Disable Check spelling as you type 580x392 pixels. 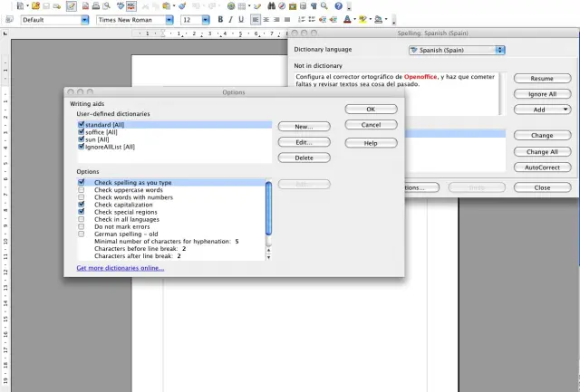coord(82,182)
